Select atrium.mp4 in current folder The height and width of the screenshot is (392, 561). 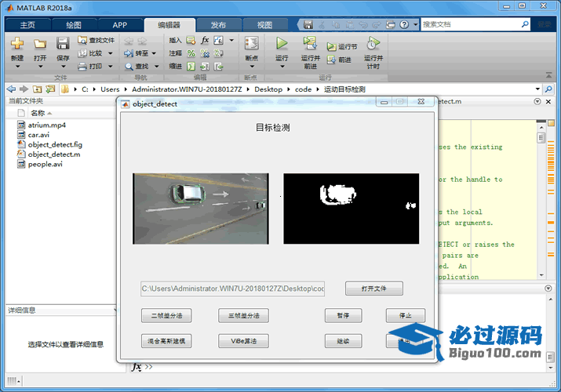tap(47, 125)
